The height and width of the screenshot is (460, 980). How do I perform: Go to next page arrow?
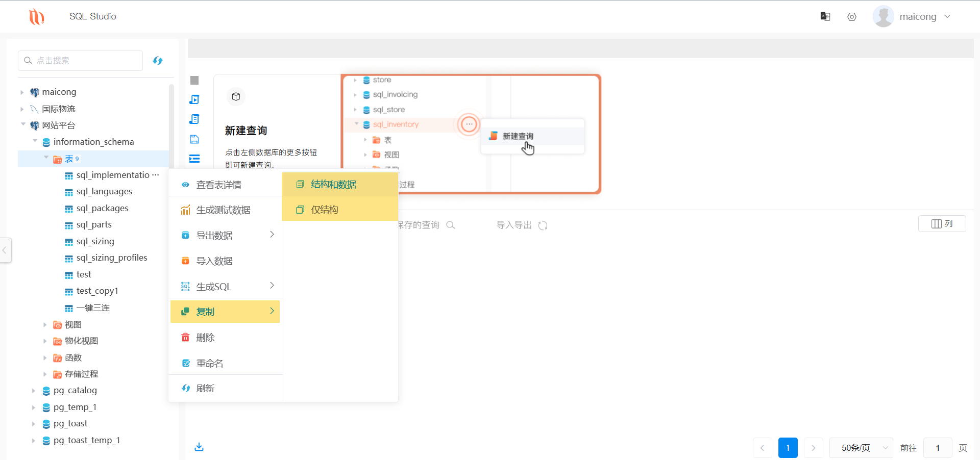point(814,448)
